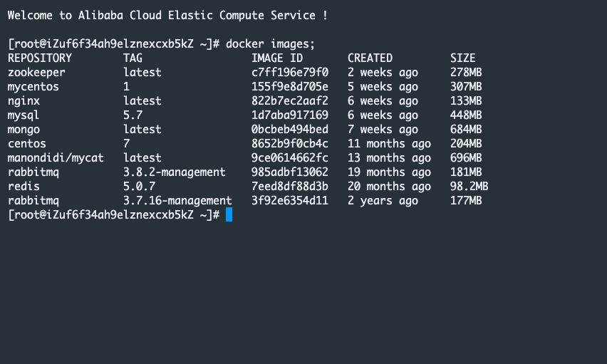
Task: Click the REPOSITORY column header
Action: (x=40, y=58)
